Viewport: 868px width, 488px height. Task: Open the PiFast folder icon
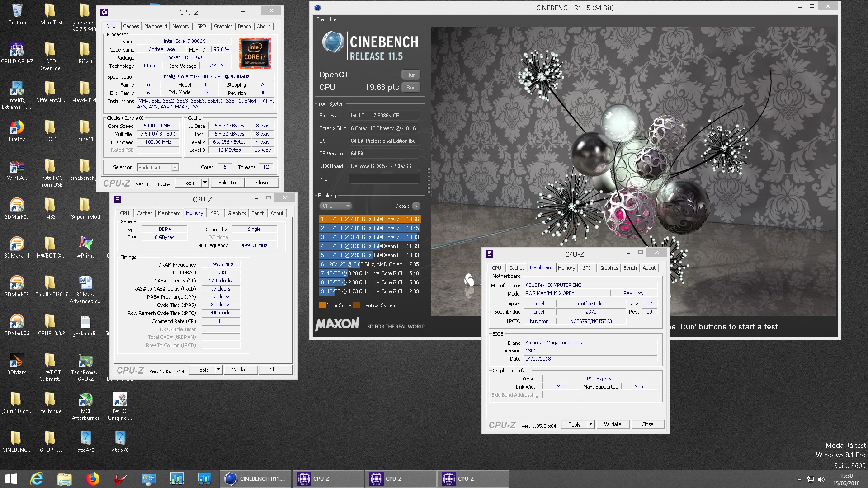(85, 53)
